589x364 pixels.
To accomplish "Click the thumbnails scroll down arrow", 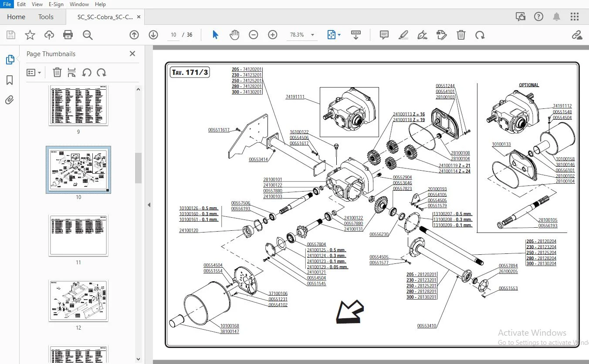I will (x=138, y=359).
